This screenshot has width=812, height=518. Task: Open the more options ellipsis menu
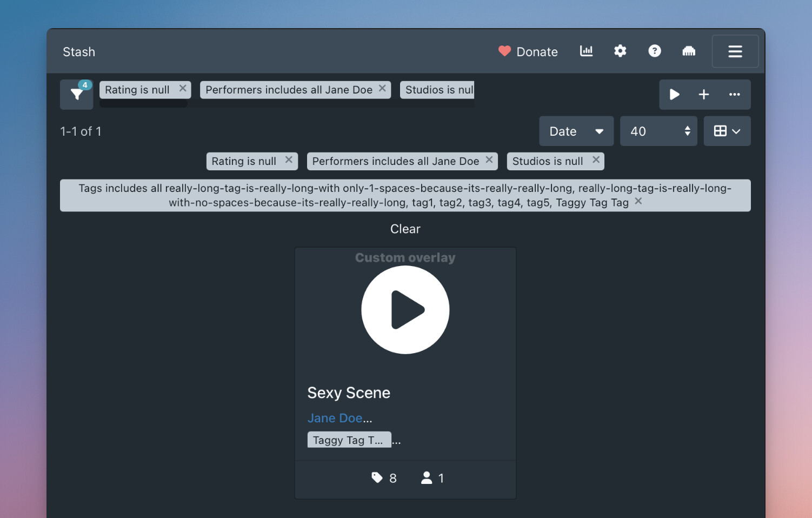[x=734, y=95]
